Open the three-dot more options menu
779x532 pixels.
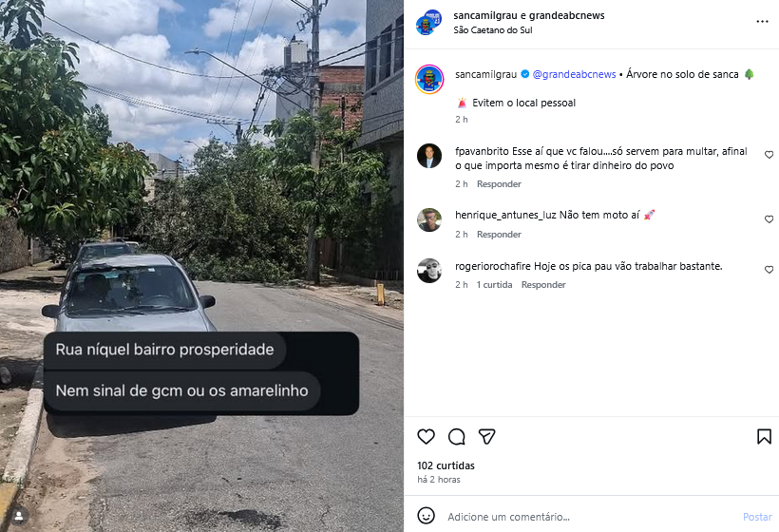tap(762, 21)
